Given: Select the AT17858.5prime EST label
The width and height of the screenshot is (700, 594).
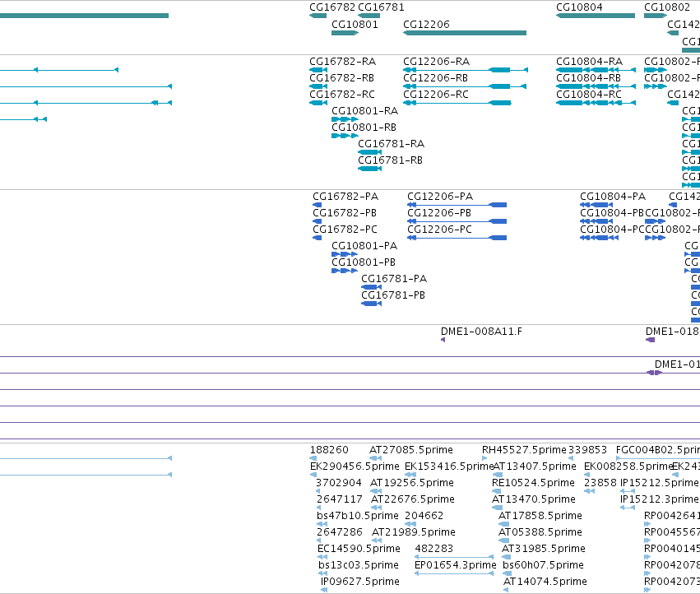Looking at the screenshot, I should (x=540, y=515).
